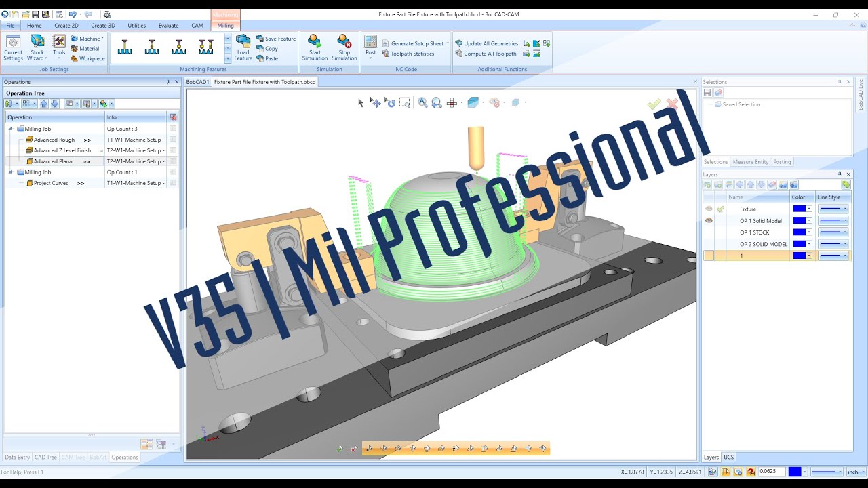
Task: Toggle visibility eye of Fixture layer
Action: coord(709,209)
